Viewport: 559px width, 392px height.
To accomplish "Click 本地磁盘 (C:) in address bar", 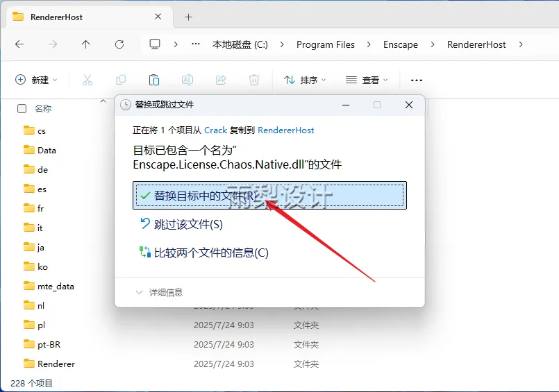I will tap(240, 44).
